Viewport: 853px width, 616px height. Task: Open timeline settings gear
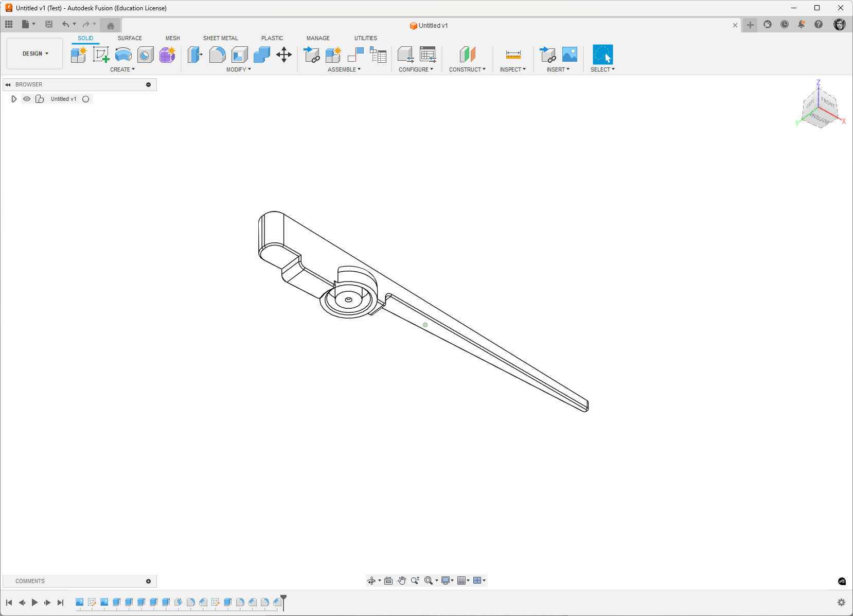(841, 602)
